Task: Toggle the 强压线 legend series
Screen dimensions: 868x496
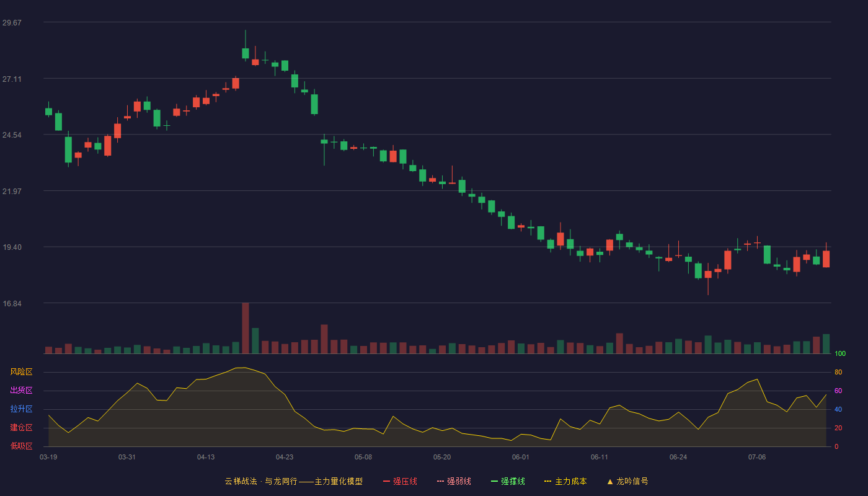Action: [x=400, y=481]
